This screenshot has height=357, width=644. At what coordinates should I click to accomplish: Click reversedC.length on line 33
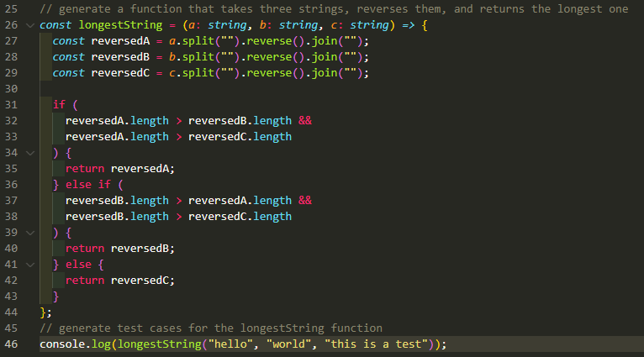tap(240, 137)
